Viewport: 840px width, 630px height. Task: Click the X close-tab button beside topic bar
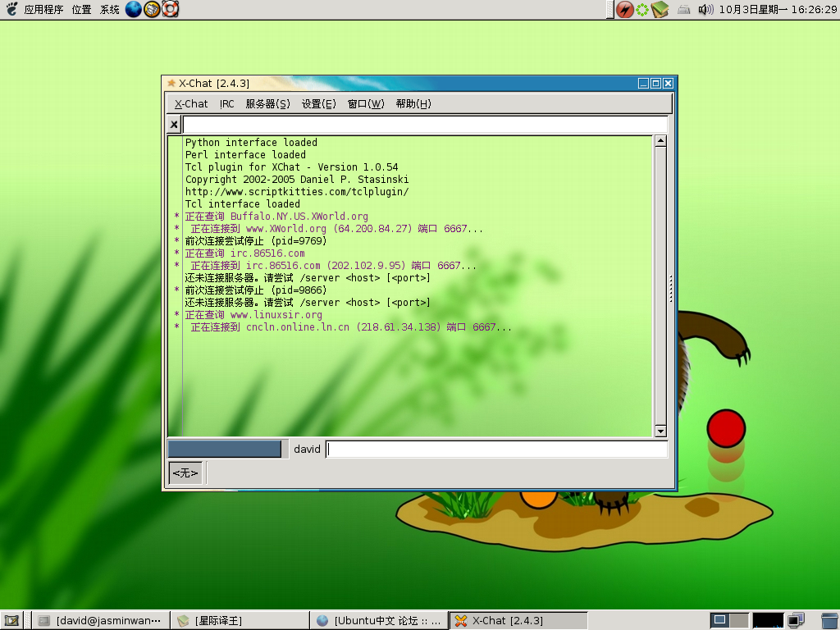tap(174, 125)
